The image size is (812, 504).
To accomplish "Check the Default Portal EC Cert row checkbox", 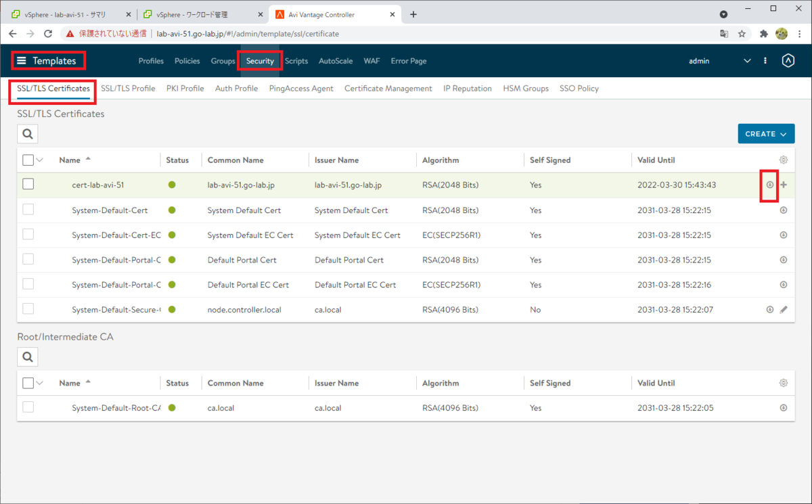I will pos(28,284).
